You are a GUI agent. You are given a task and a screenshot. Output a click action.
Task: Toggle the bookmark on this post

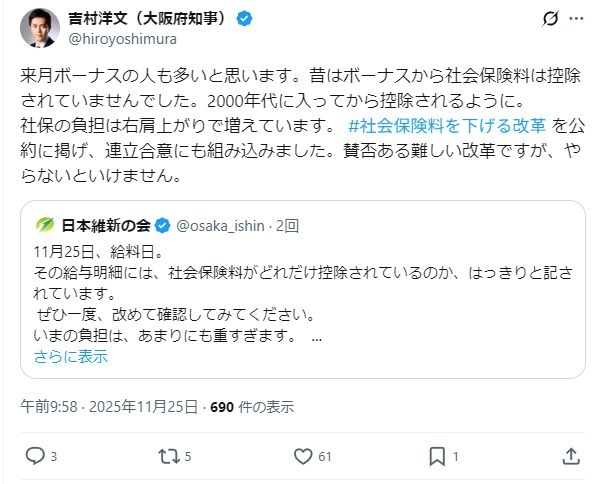[437, 456]
